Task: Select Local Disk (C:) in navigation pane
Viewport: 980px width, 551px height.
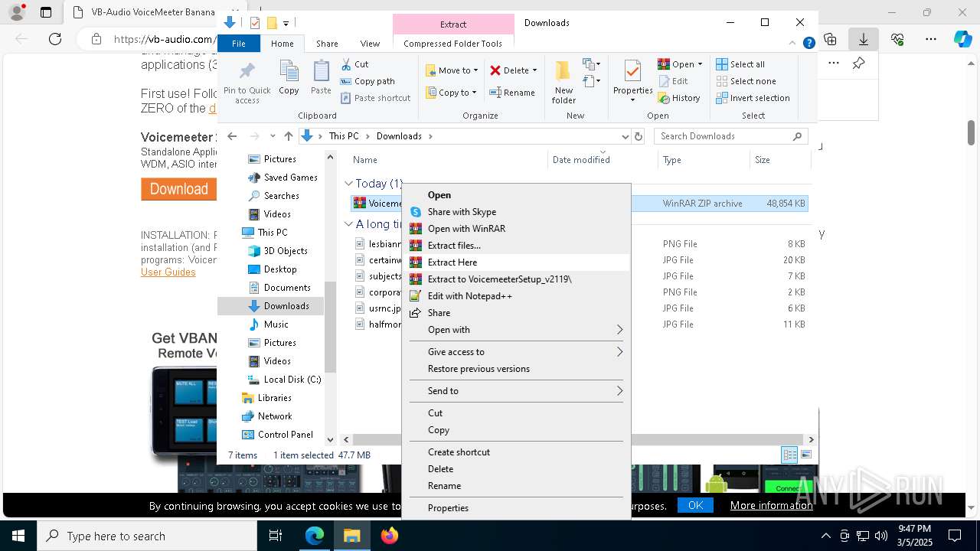Action: pyautogui.click(x=284, y=380)
